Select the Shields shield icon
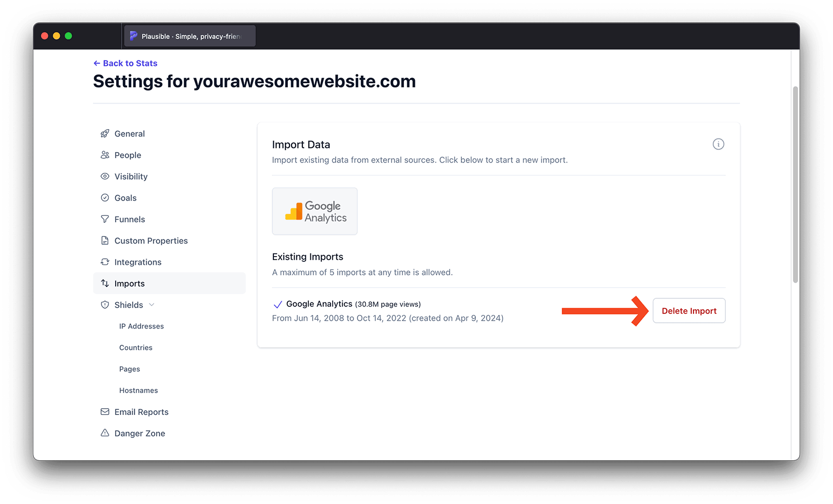Viewport: 833px width, 504px height. pos(105,305)
